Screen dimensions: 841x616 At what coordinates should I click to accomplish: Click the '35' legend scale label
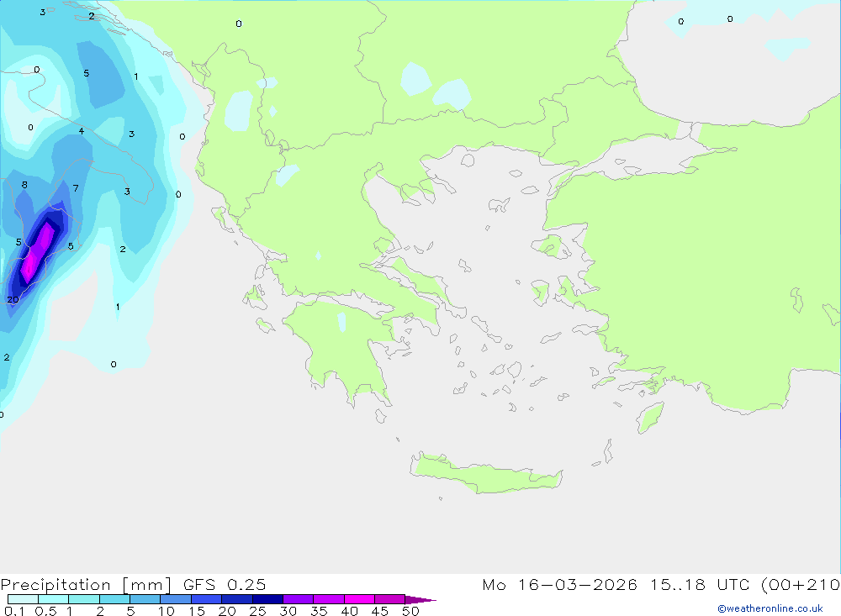point(319,611)
